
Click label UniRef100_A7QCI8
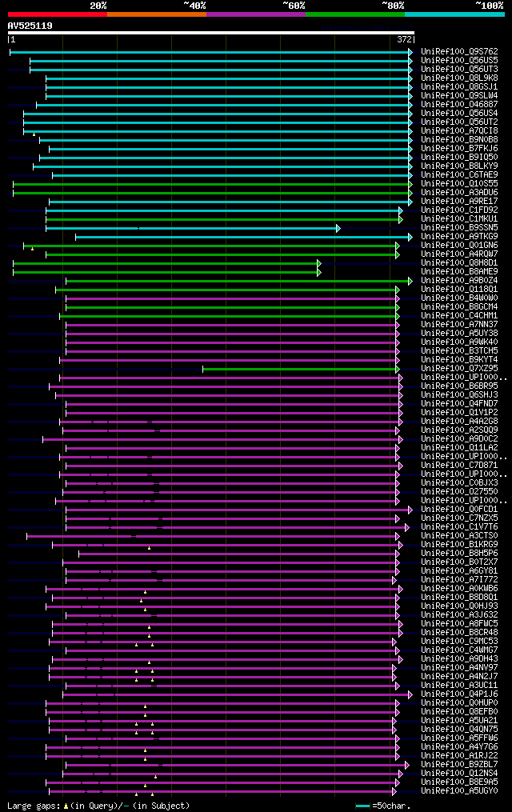pyautogui.click(x=460, y=131)
